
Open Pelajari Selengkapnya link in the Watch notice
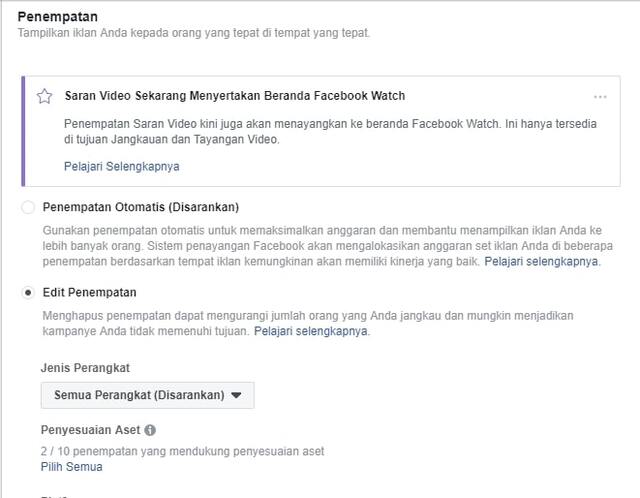coord(121,166)
